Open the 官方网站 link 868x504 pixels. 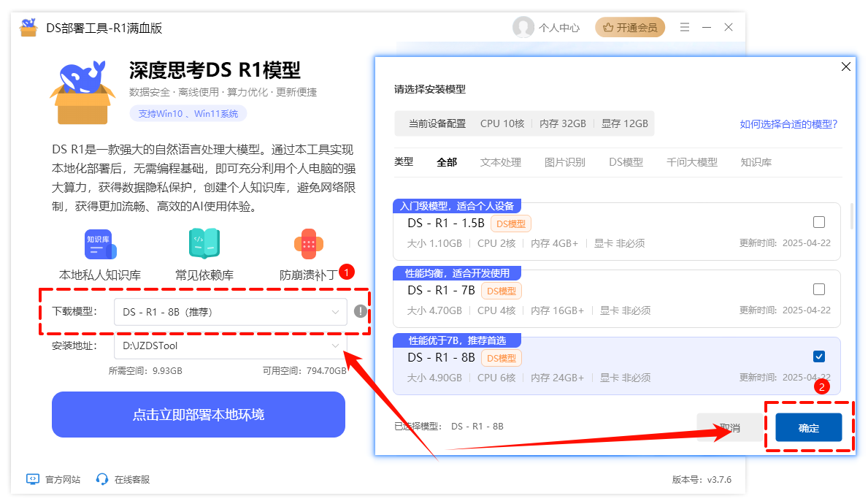(x=63, y=480)
